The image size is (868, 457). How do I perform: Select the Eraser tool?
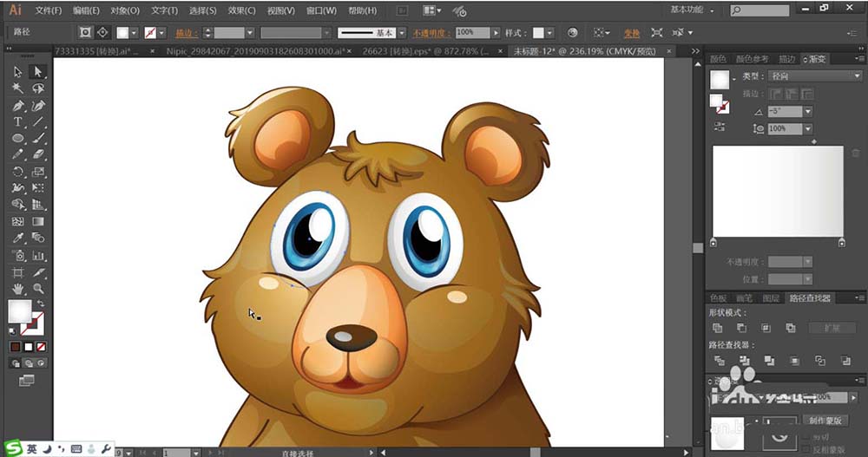click(x=37, y=155)
